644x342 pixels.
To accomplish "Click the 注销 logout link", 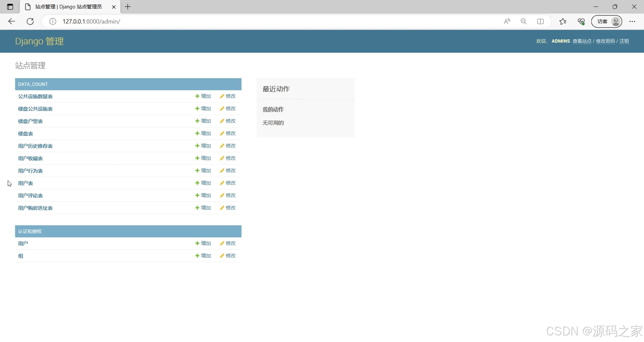I will 624,41.
